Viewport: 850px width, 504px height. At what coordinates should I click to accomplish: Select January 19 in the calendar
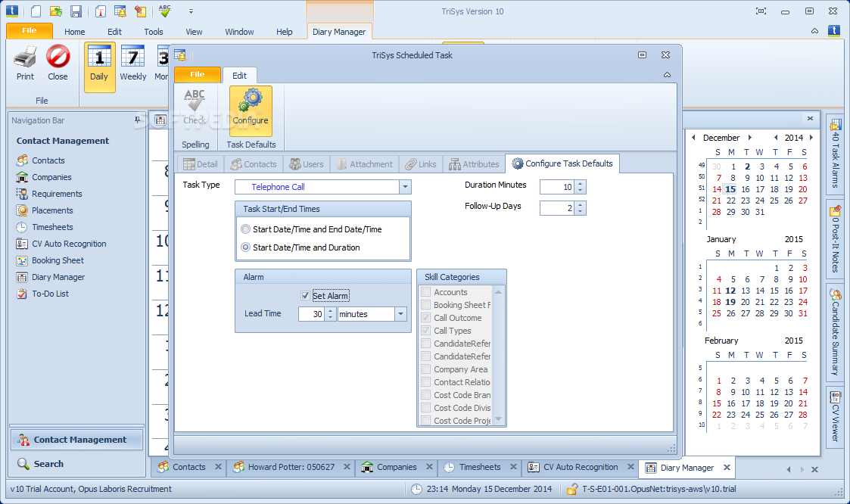tap(730, 302)
